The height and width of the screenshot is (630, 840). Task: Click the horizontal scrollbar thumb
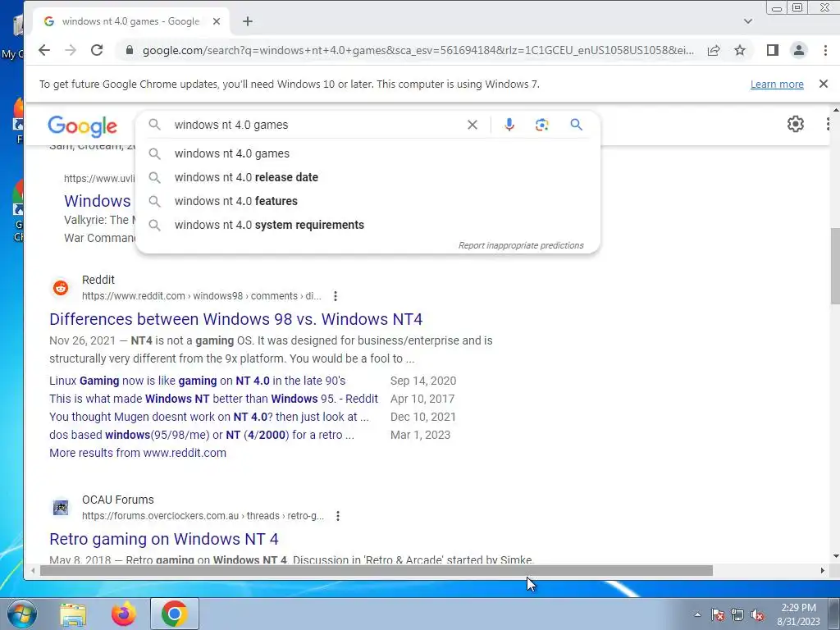[x=376, y=571]
